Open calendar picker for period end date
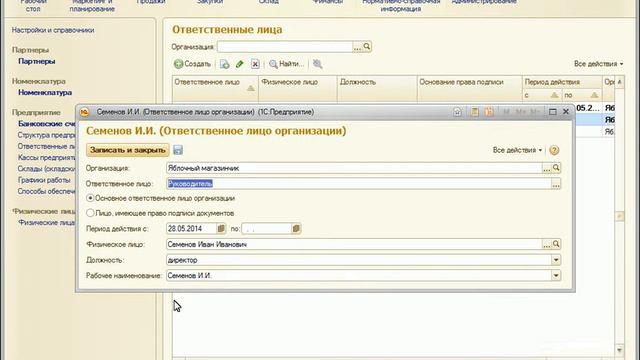The image size is (640, 360). (x=296, y=229)
